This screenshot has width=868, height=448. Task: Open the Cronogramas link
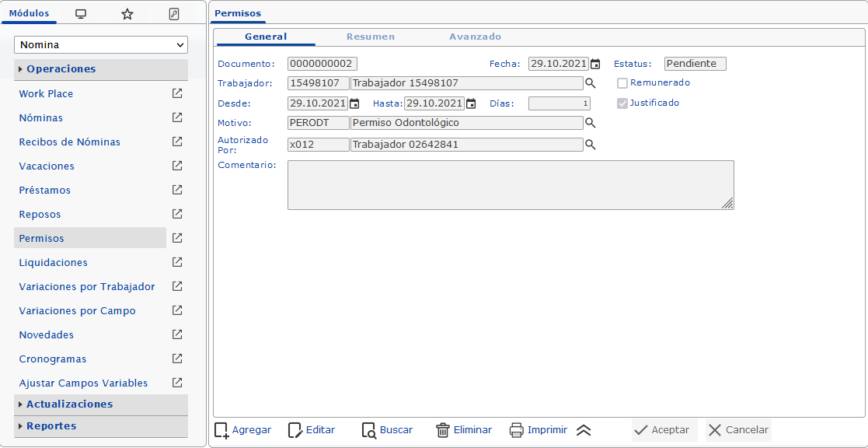(53, 359)
